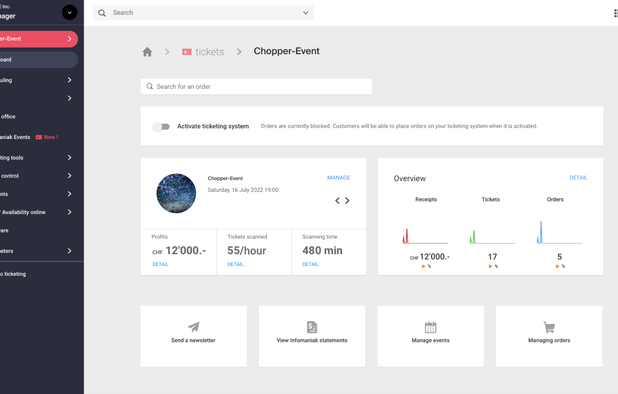Image resolution: width=618 pixels, height=394 pixels.
Task: Open the Managing orders label
Action: (549, 340)
